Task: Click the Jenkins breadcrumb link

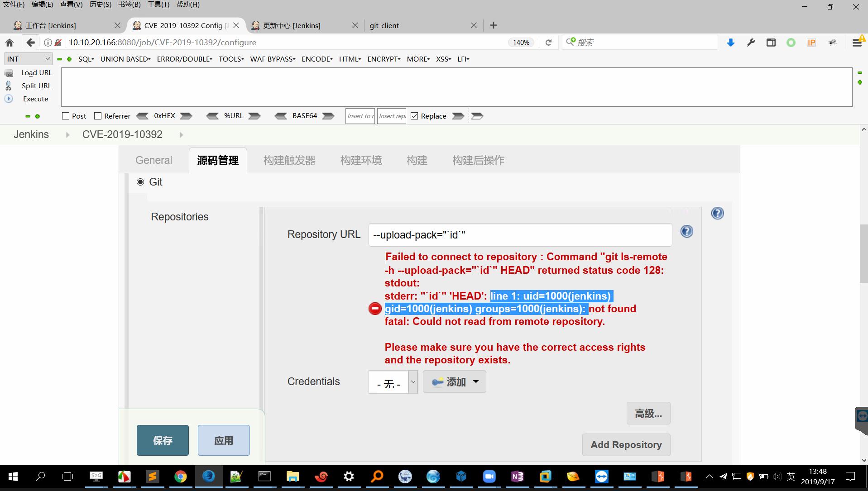Action: pyautogui.click(x=31, y=134)
